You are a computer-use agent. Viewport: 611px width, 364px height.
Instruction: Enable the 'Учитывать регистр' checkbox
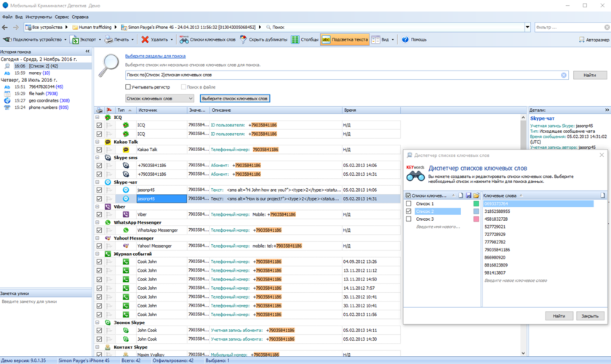pyautogui.click(x=128, y=87)
